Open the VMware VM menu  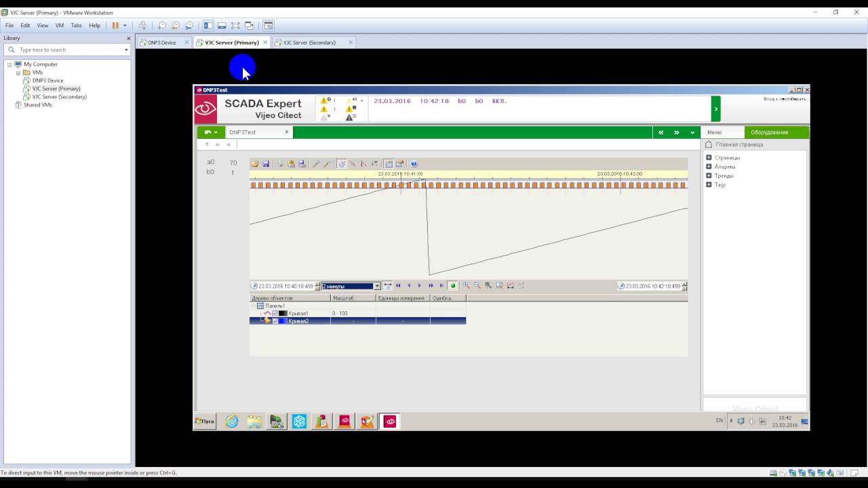pyautogui.click(x=60, y=25)
